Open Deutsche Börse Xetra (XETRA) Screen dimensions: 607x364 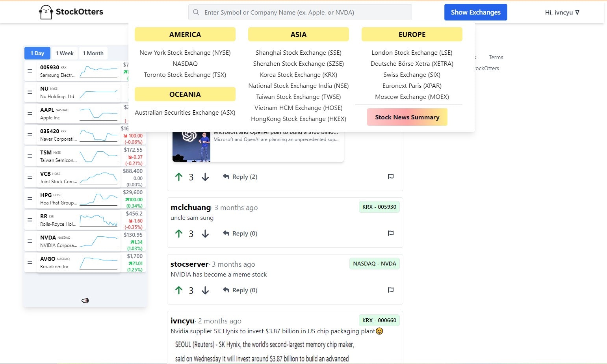tap(412, 64)
